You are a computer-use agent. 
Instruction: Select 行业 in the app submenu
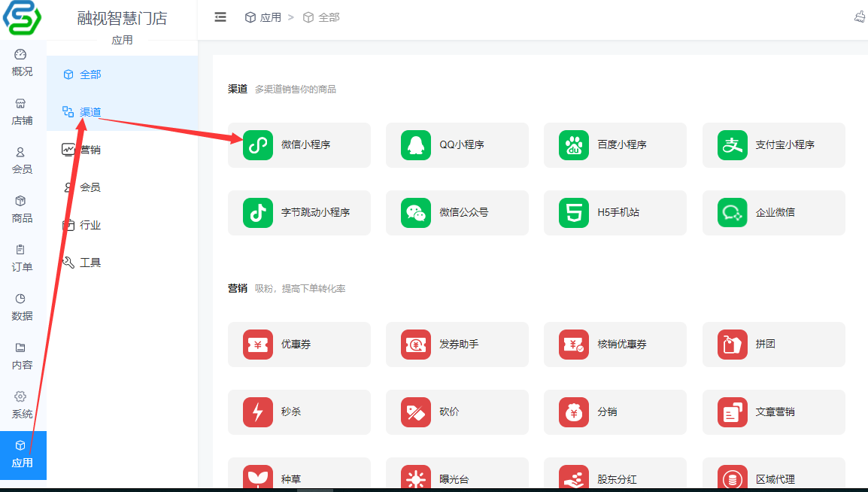click(123, 225)
